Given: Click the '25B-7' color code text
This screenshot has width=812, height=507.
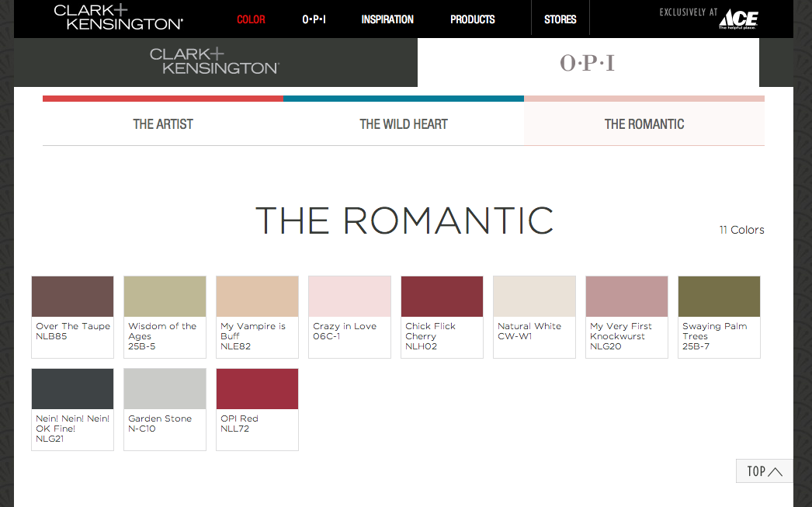Looking at the screenshot, I should [696, 346].
